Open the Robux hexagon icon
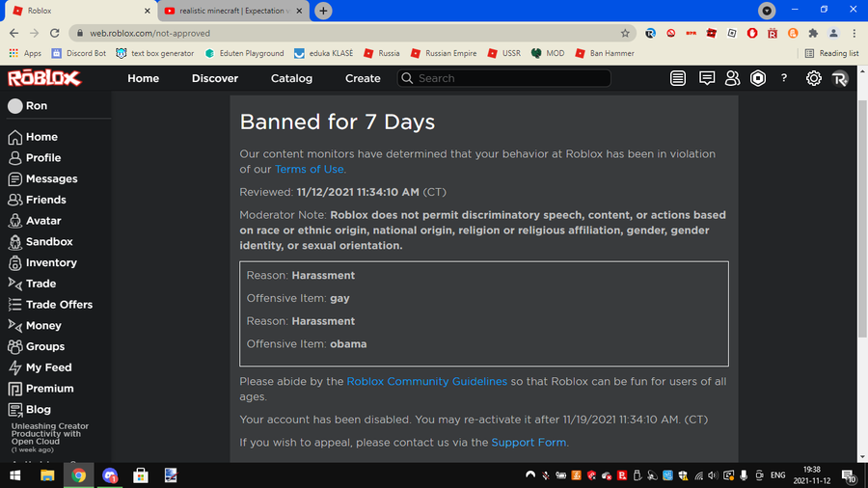868x488 pixels. [758, 78]
